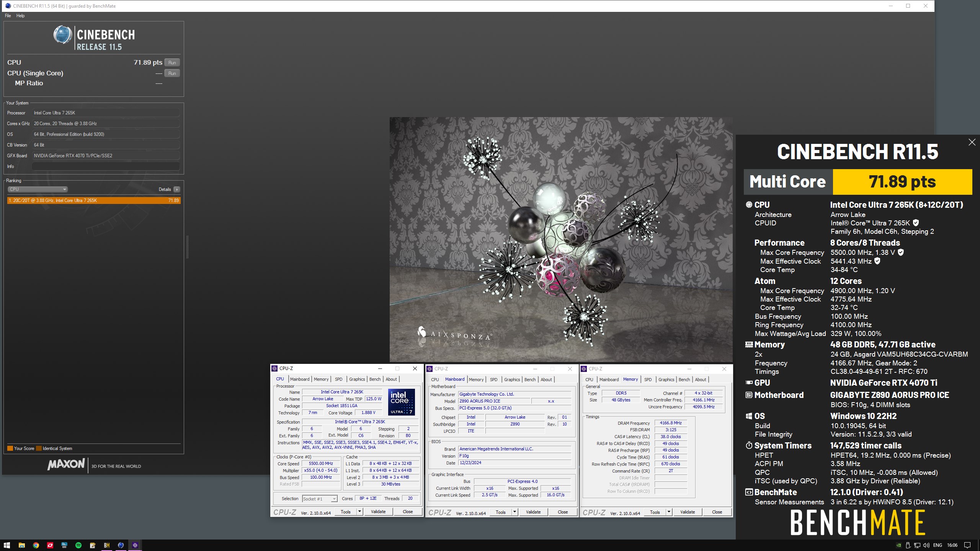This screenshot has height=551, width=980.
Task: Open Tools dropdown arrow in CPU-Z Memory window
Action: pyautogui.click(x=669, y=512)
